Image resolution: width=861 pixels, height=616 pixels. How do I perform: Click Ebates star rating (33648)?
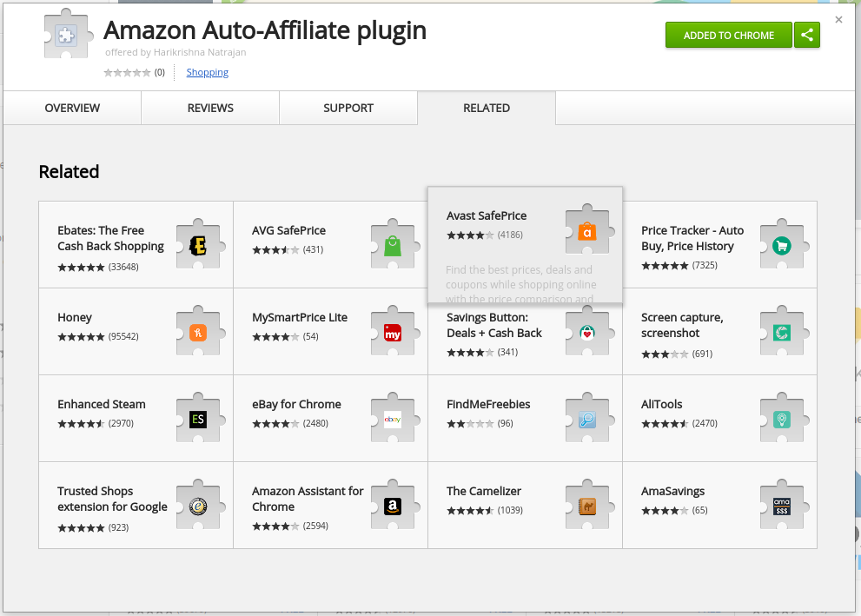(x=98, y=268)
